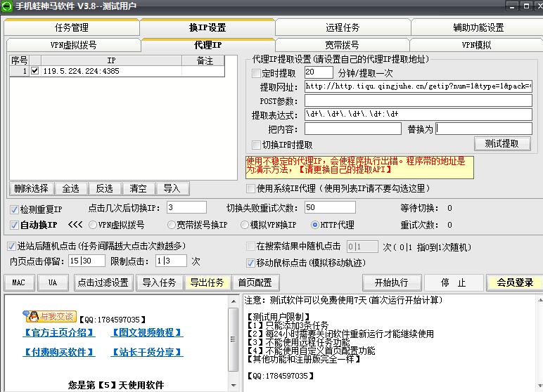Click the 导出任务 button
Viewport: 543px width, 392px height.
(207, 282)
